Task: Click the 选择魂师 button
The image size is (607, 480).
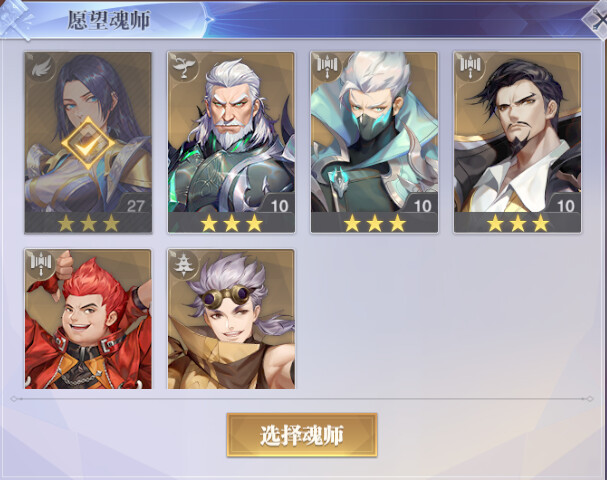Action: (302, 435)
